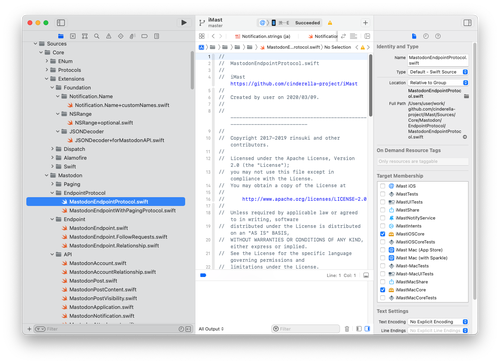Open the Test navigator diamond icon
Image resolution: width=500 pixels, height=364 pixels.
click(121, 36)
